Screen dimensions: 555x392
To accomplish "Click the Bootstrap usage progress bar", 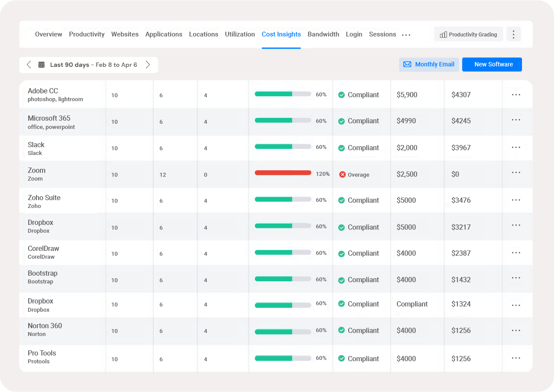I will (283, 279).
